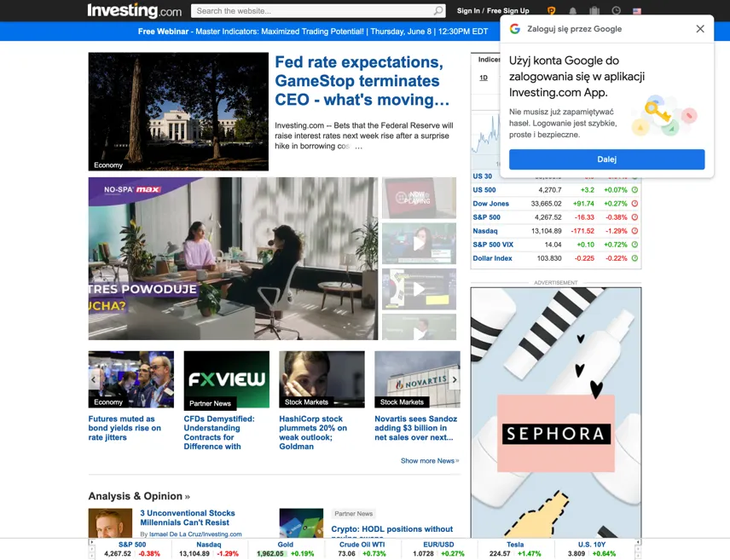Viewport: 730px width, 560px height.
Task: Click the Dow Jones price 33,665.02
Action: pyautogui.click(x=546, y=204)
